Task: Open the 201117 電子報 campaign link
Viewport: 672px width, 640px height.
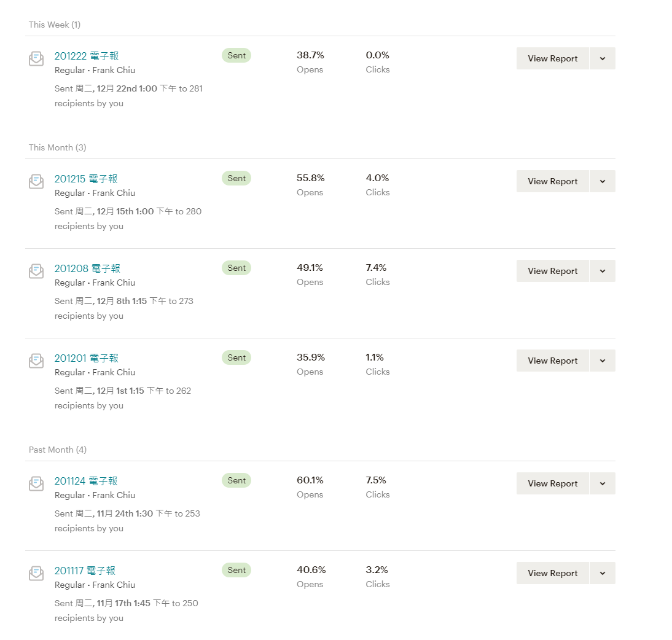Action: tap(85, 571)
